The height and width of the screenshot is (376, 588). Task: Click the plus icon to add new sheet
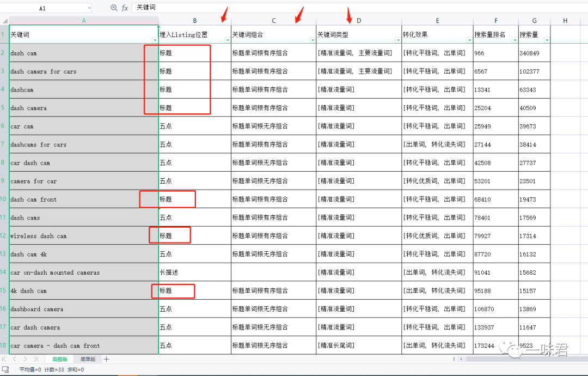[x=106, y=359]
